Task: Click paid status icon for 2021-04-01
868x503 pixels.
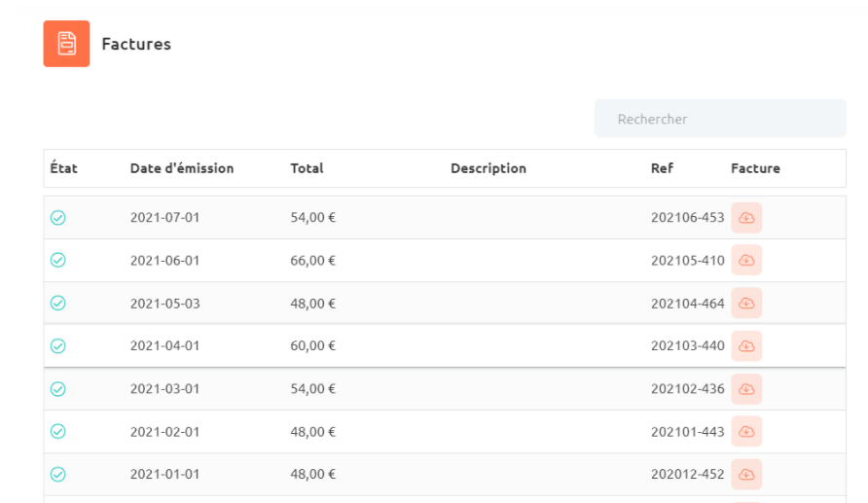Action: (58, 345)
